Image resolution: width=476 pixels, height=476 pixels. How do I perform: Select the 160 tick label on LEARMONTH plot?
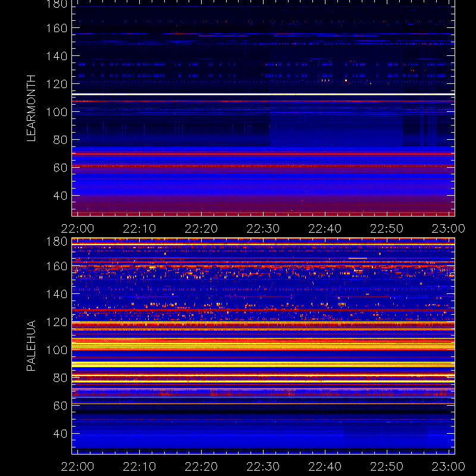(x=57, y=28)
